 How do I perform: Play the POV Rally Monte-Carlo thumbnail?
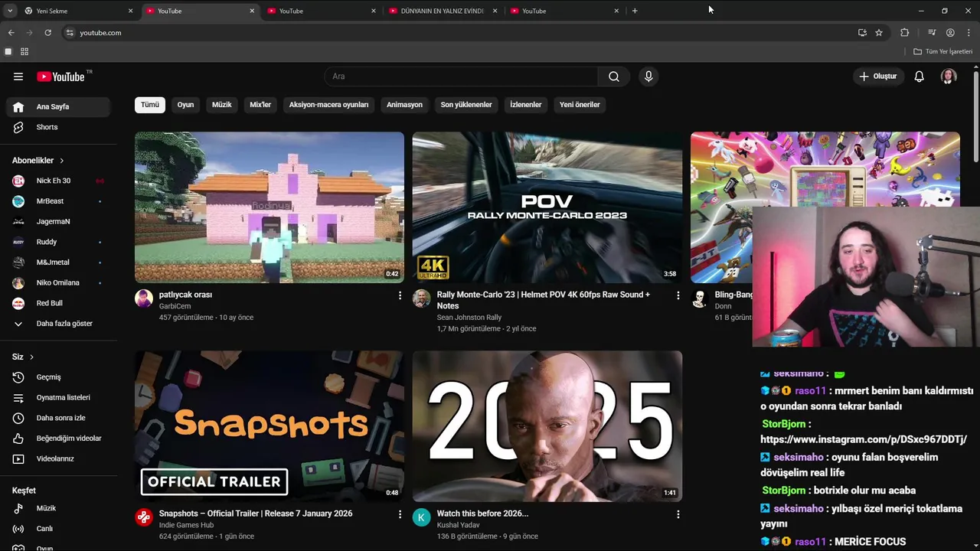[x=547, y=207]
